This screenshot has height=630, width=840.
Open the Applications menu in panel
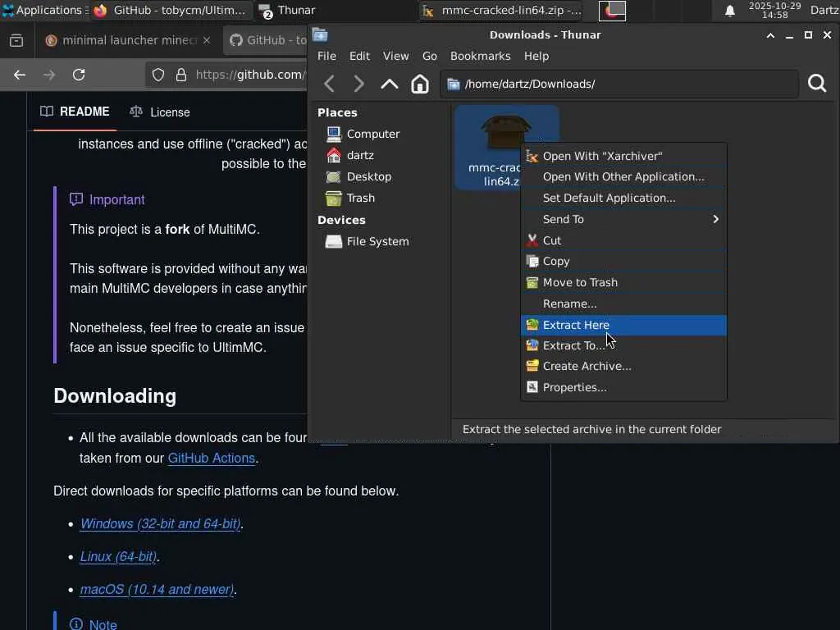click(44, 10)
